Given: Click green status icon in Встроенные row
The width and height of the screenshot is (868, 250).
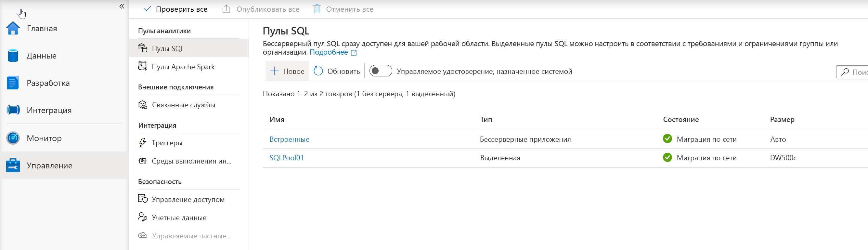Looking at the screenshot, I should pos(667,139).
